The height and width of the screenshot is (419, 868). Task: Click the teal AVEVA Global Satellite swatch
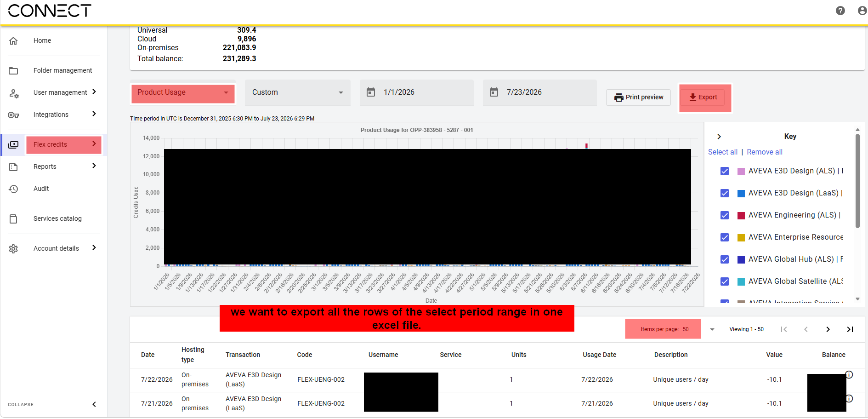pyautogui.click(x=741, y=282)
